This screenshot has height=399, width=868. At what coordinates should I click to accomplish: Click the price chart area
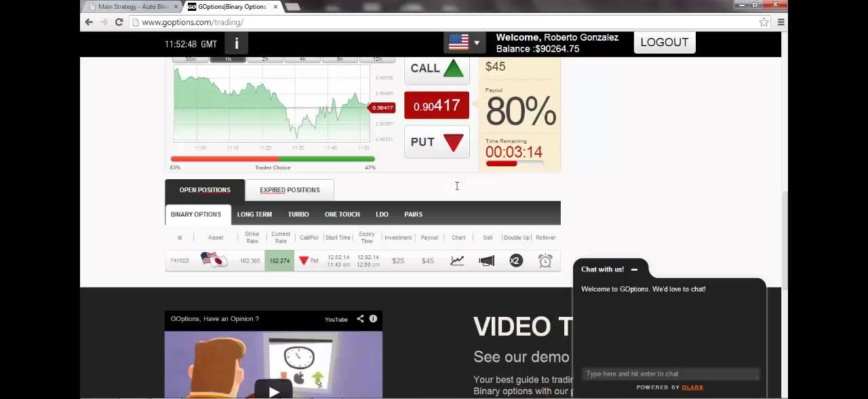pyautogui.click(x=272, y=103)
